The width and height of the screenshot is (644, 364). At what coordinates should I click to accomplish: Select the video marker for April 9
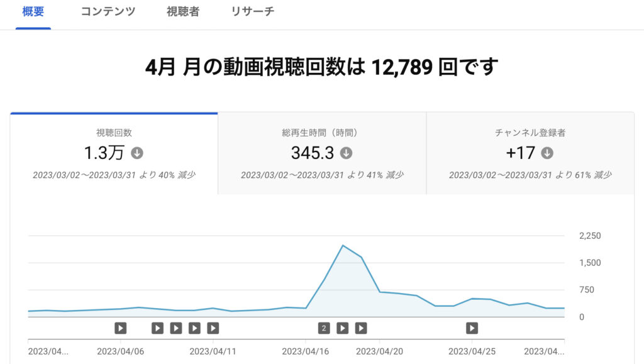coord(176,328)
